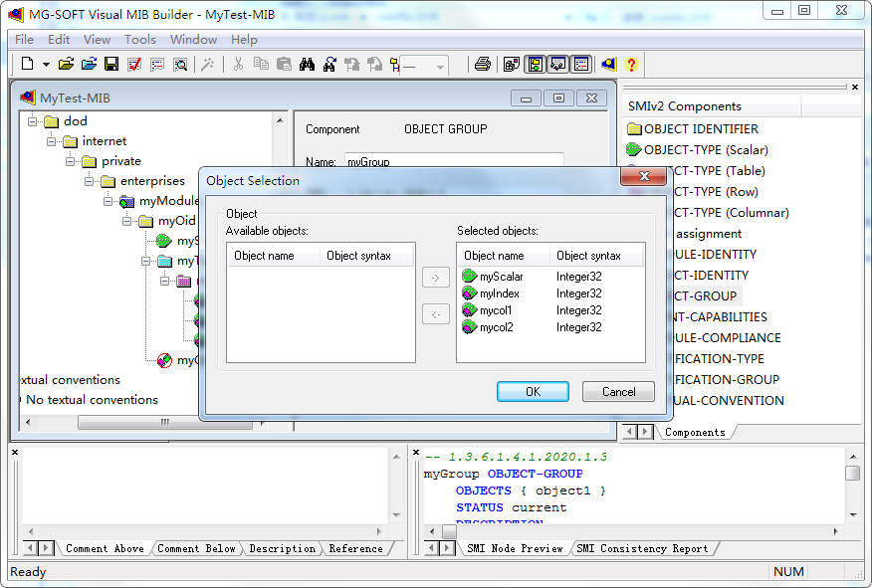Image resolution: width=872 pixels, height=588 pixels.
Task: Open the Tools menu
Action: click(139, 40)
